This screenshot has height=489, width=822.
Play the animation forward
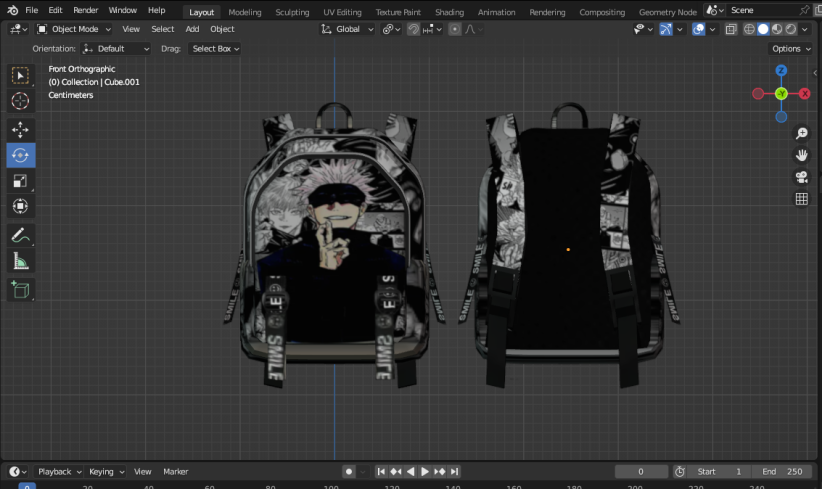pyautogui.click(x=425, y=472)
